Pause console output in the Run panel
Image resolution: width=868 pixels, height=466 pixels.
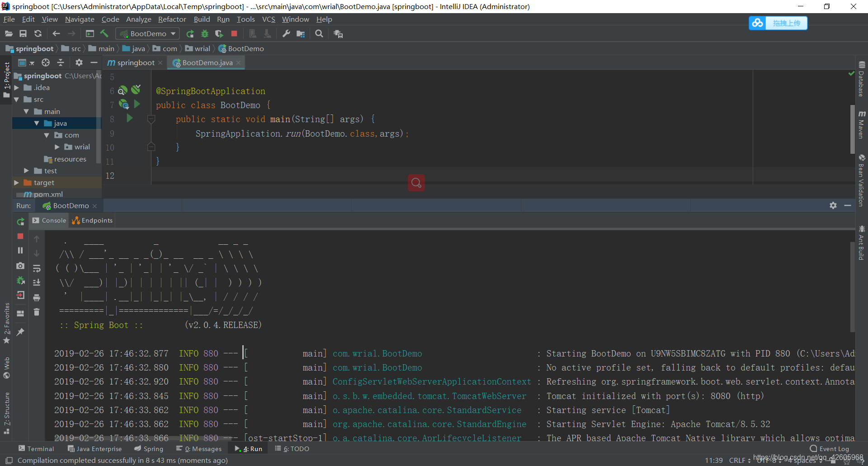(20, 250)
